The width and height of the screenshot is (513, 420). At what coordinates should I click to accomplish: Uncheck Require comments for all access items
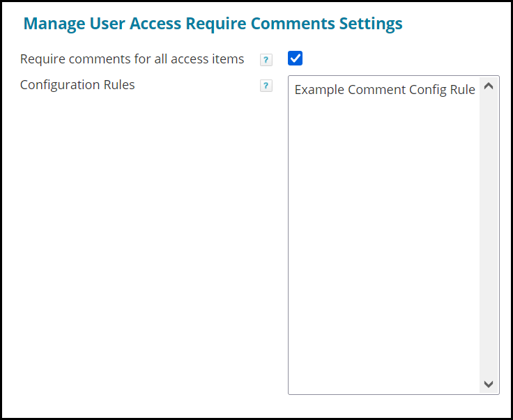(295, 59)
